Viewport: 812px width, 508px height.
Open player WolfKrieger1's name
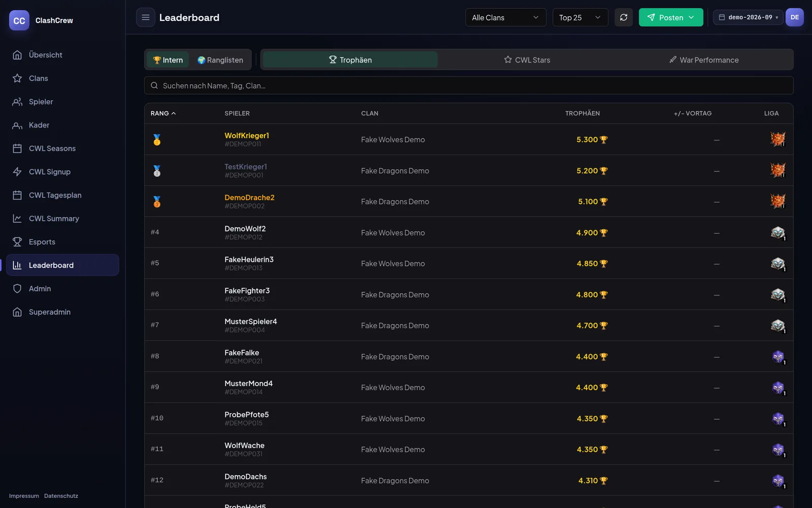pos(247,136)
